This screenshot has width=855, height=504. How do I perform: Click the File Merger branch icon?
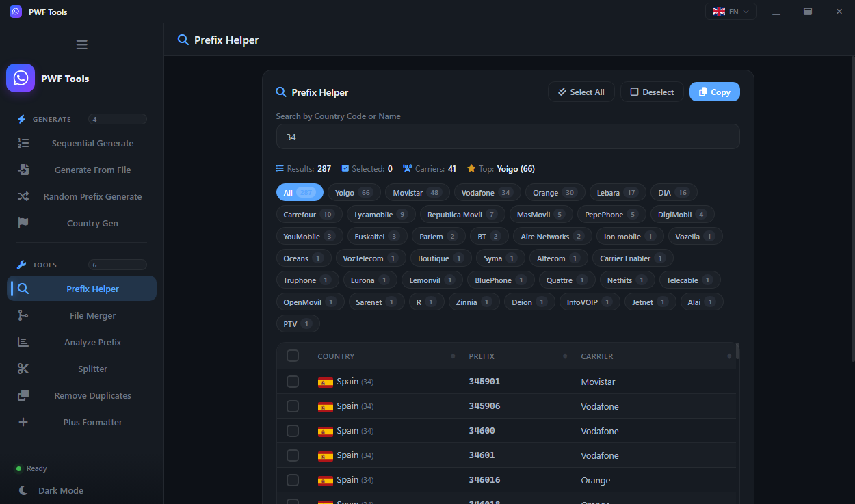coord(23,315)
